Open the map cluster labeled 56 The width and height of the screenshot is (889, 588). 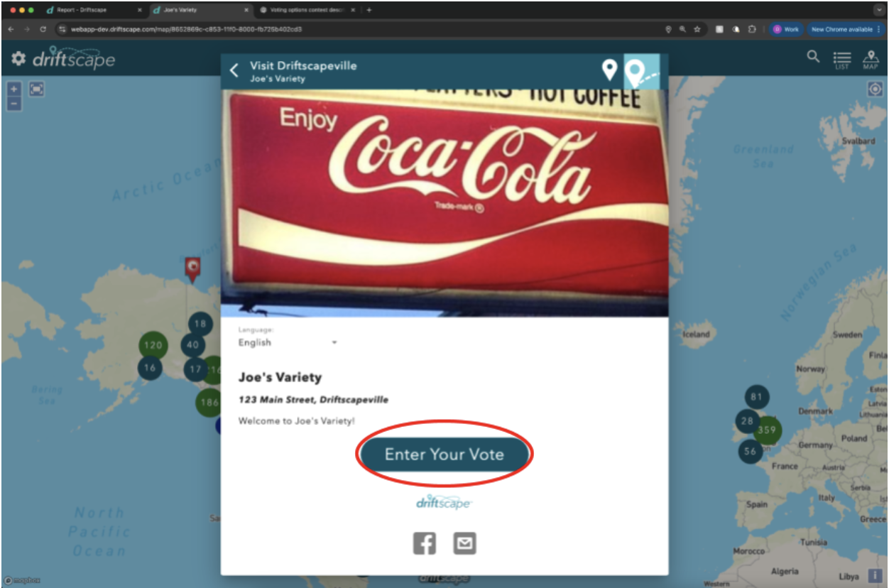pos(750,451)
